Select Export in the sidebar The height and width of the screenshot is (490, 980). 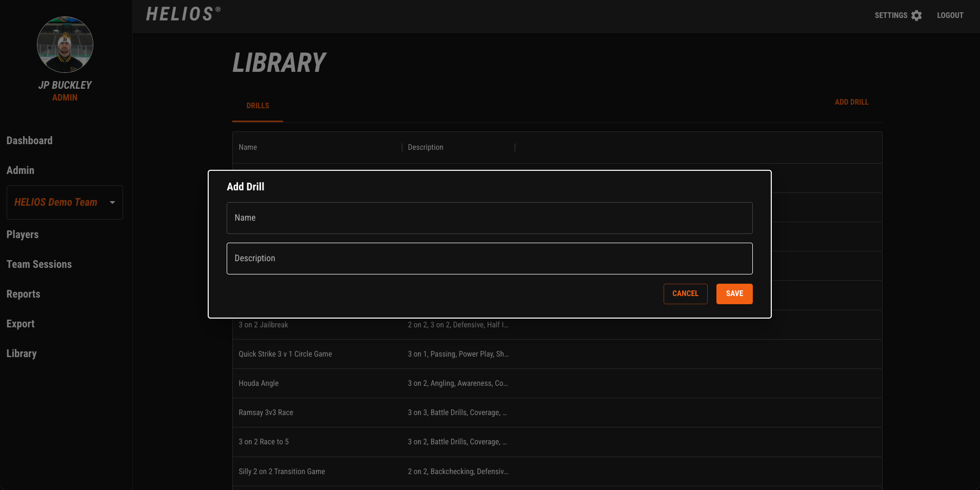click(21, 324)
